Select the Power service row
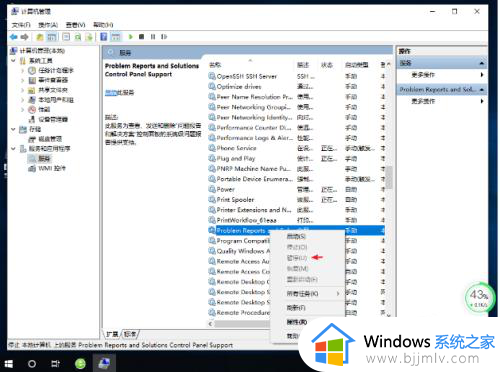The width and height of the screenshot is (500, 372). pos(296,189)
